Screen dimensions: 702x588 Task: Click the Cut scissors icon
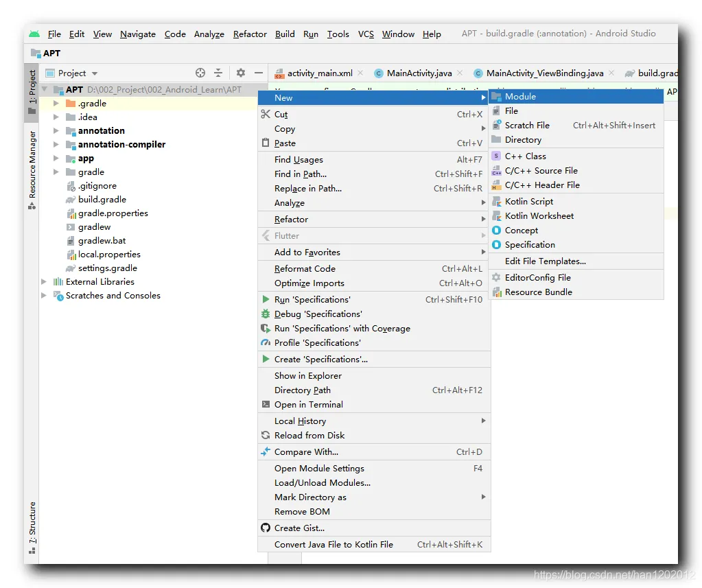click(266, 114)
